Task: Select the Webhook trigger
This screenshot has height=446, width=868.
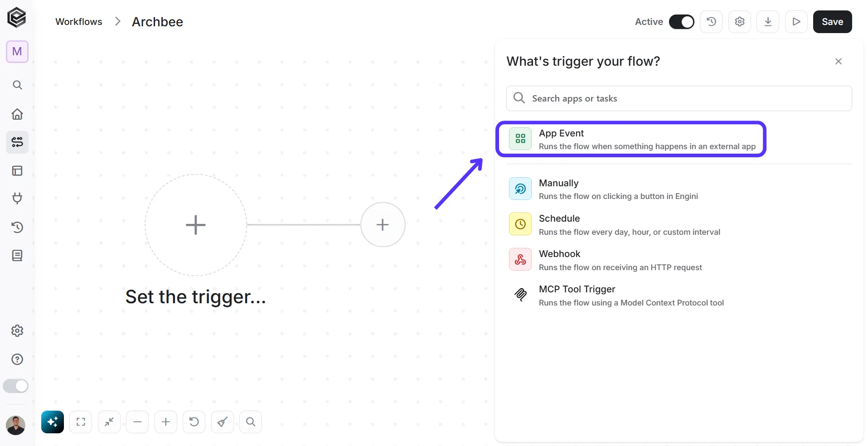Action: tap(679, 260)
